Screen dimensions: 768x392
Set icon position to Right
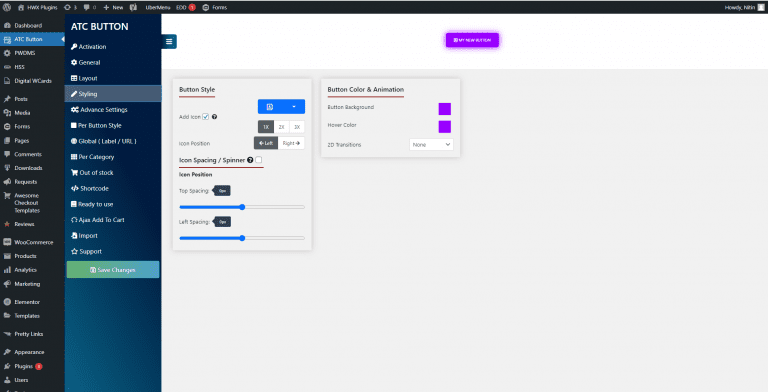coord(291,143)
